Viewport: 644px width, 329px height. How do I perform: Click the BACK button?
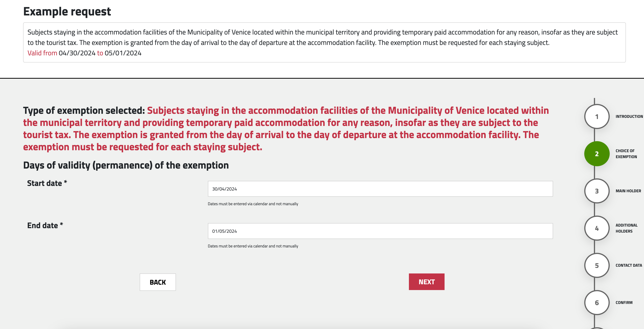click(157, 282)
